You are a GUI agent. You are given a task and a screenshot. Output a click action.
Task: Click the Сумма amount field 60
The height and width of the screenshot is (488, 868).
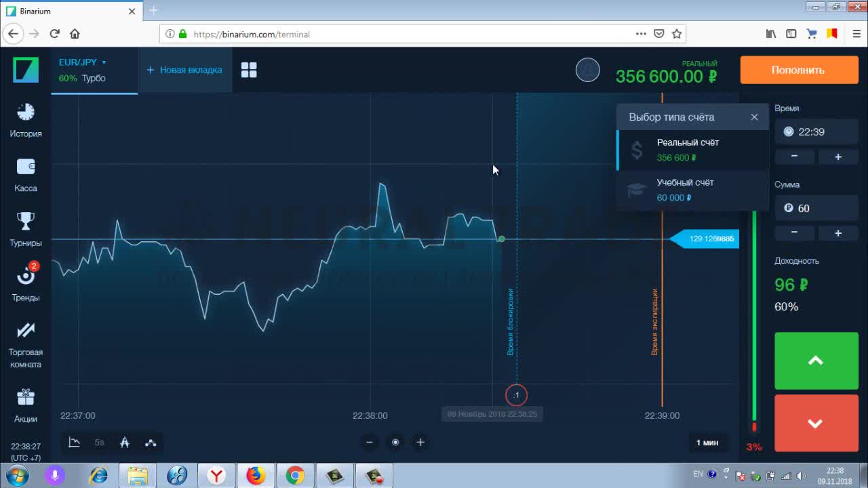[x=816, y=208]
